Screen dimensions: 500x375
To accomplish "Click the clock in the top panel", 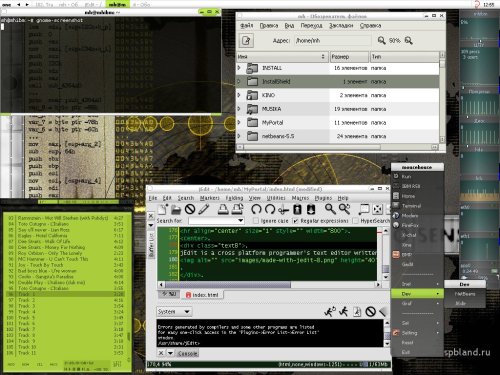I will [488, 5].
